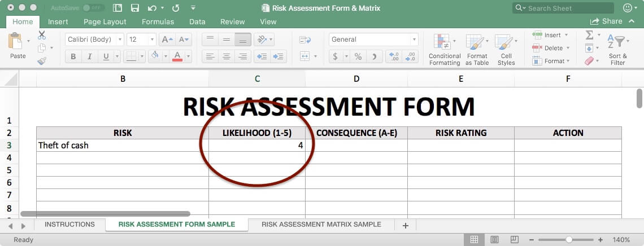Decrease indent
The image size is (644, 246).
click(x=262, y=56)
